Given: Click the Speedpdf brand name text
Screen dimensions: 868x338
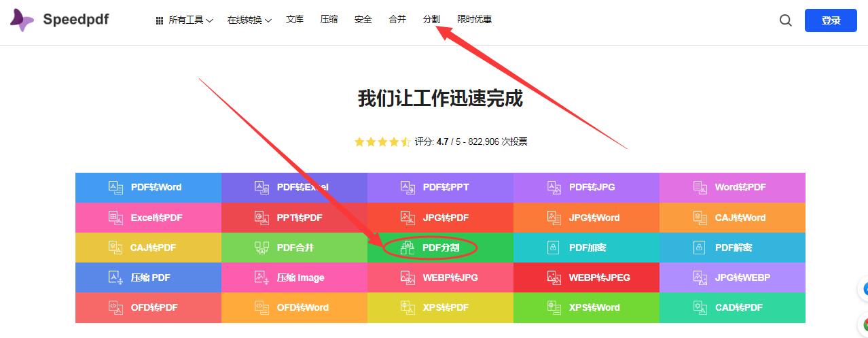Looking at the screenshot, I should [x=76, y=20].
